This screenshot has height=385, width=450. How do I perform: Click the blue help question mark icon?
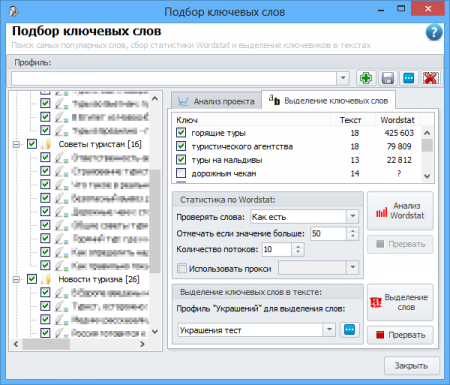[434, 33]
